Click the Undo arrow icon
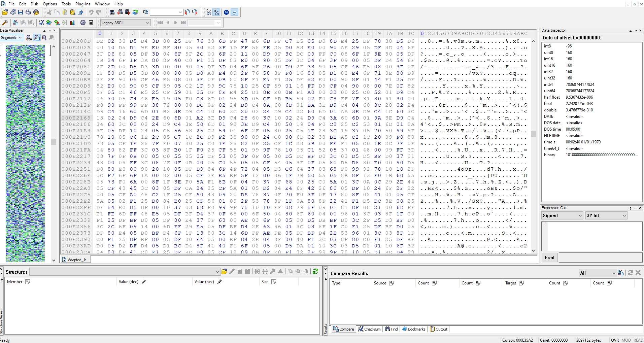 click(91, 12)
